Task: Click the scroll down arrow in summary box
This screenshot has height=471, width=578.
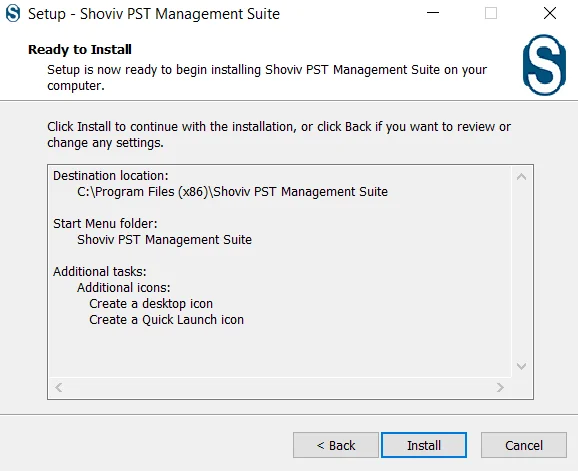Action: tap(521, 366)
